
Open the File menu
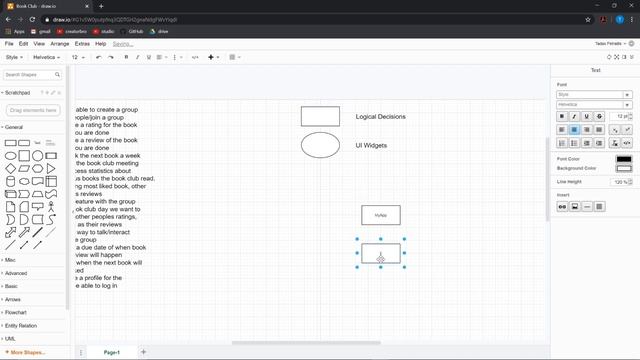9,44
